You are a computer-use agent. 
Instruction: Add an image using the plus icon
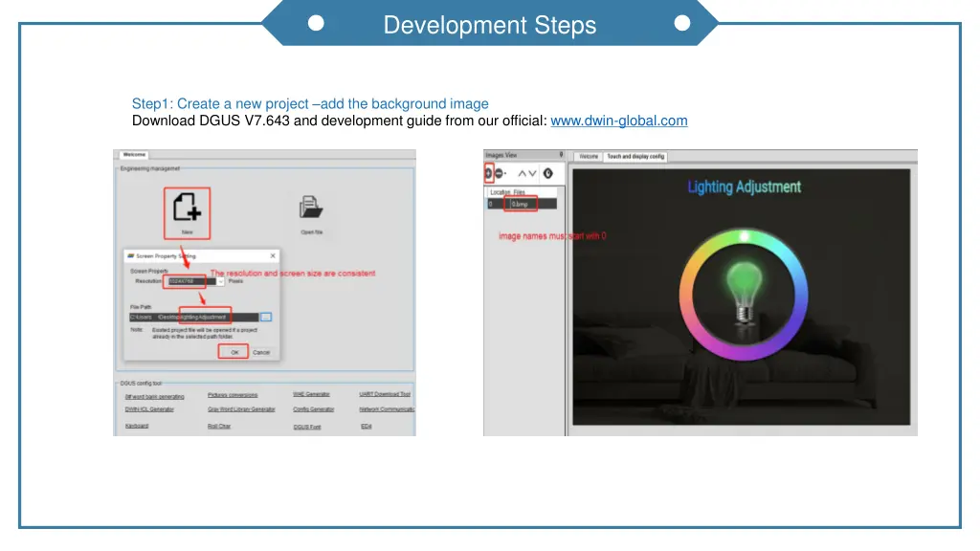[x=489, y=174]
